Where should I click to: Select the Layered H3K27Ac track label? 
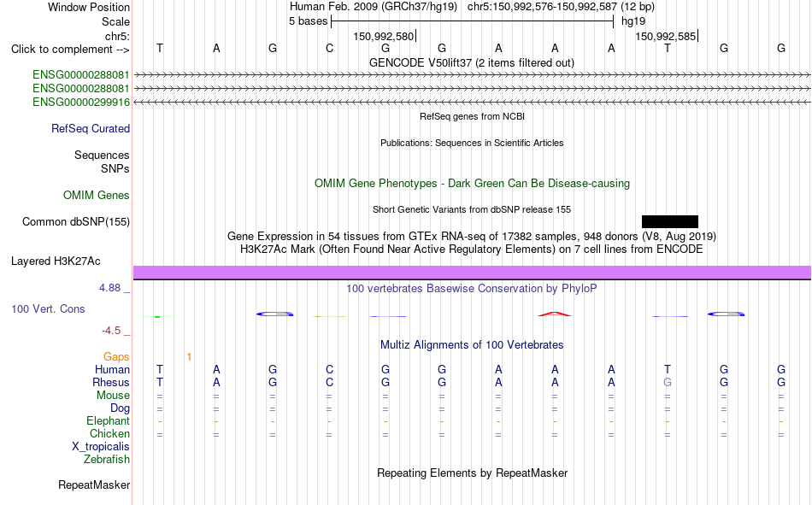(56, 261)
